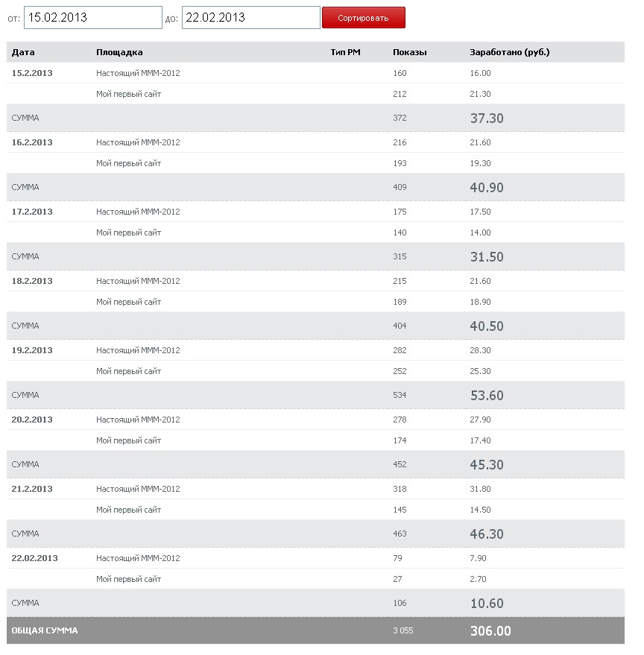Viewport: 644px width, 655px height.
Task: Click Настоящий МММ-2012 in the 16.2.2013 row
Action: coord(138,142)
